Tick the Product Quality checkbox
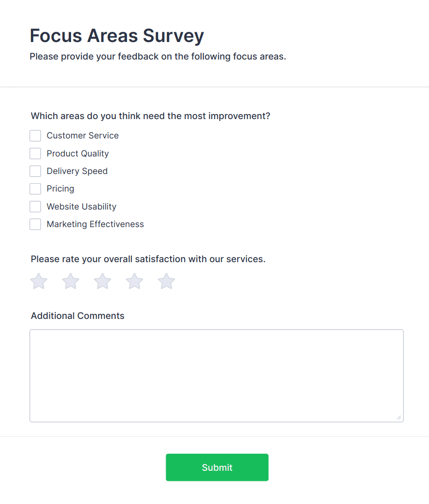The width and height of the screenshot is (429, 504). tap(36, 154)
